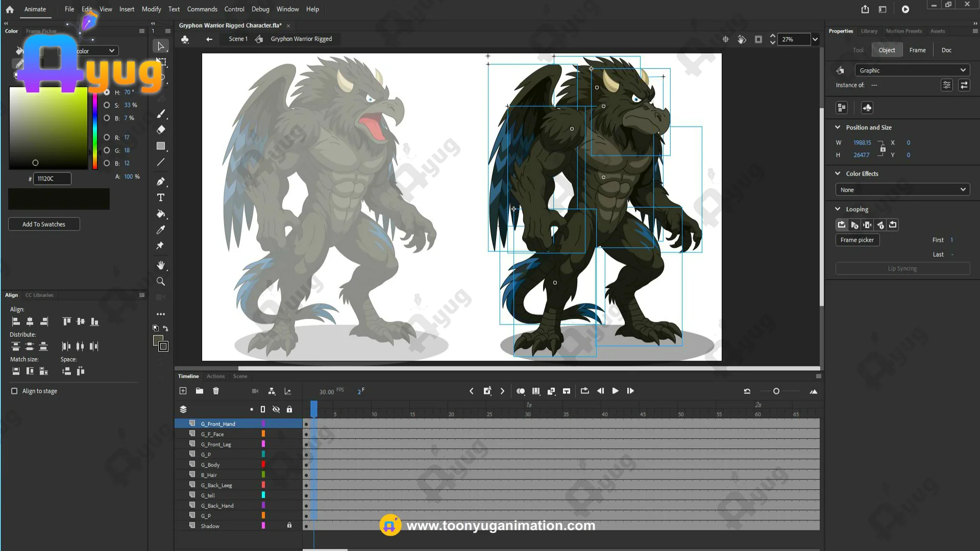Select the Hand tool

click(x=161, y=265)
